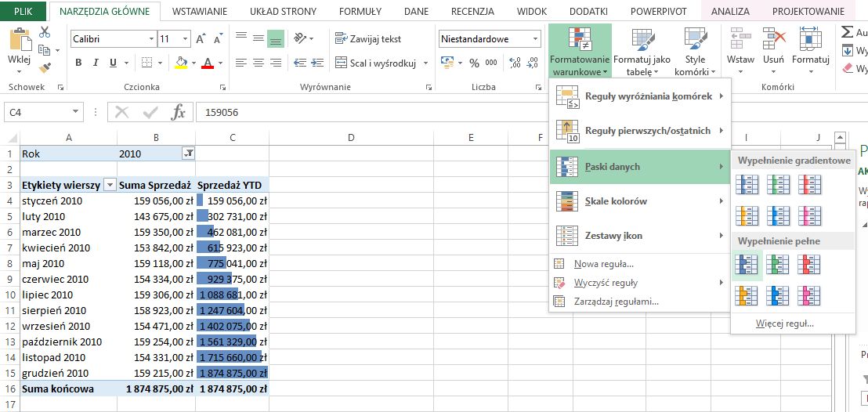The image size is (868, 412).
Task: Click the percent style icon
Action: [474, 63]
